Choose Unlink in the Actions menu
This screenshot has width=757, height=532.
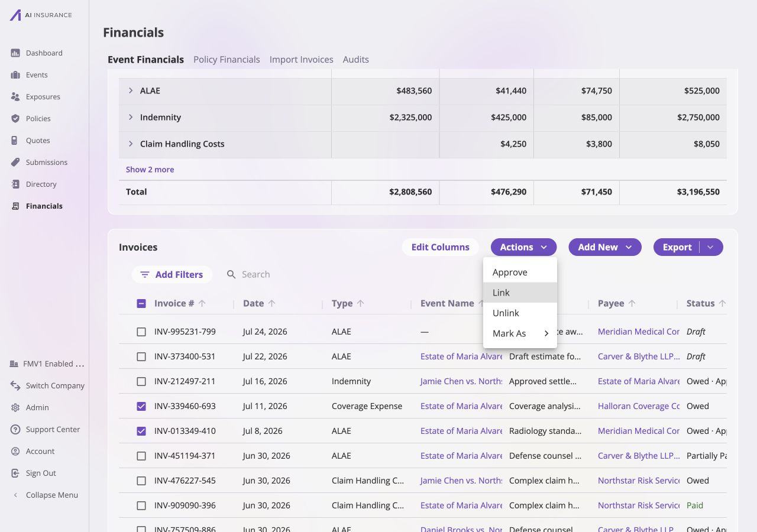[x=520, y=313]
